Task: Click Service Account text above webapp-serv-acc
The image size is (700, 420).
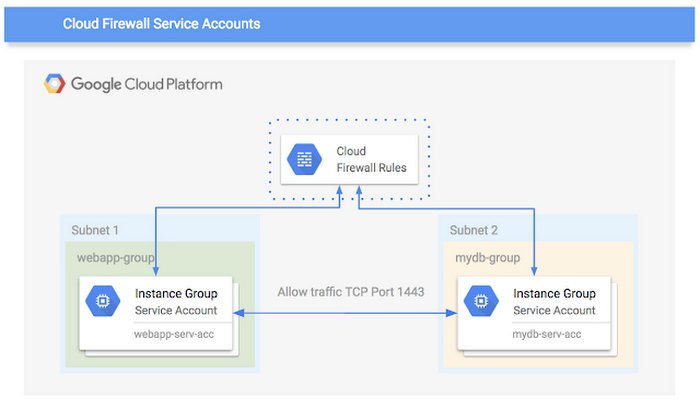Action: coord(176,311)
